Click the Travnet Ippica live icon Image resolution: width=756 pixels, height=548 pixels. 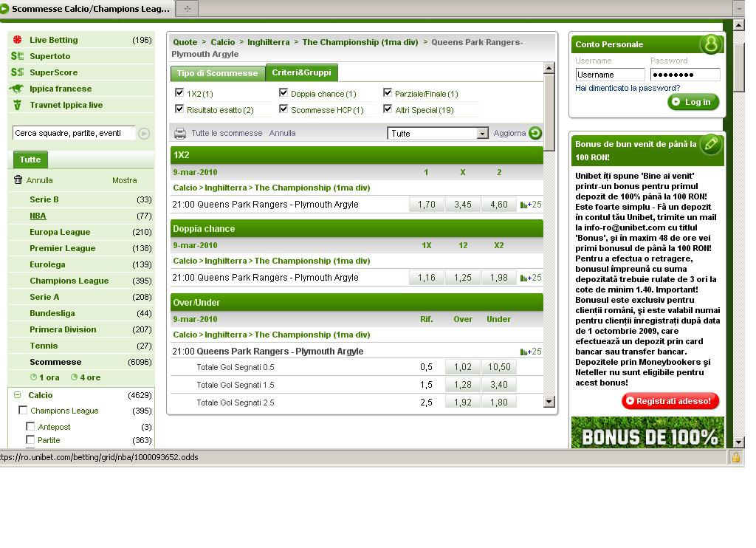pos(18,105)
